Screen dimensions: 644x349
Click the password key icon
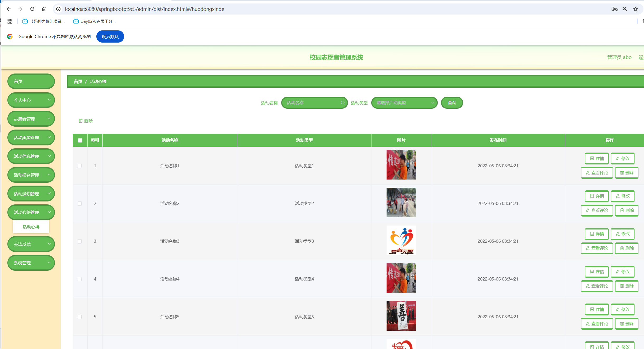click(x=614, y=9)
